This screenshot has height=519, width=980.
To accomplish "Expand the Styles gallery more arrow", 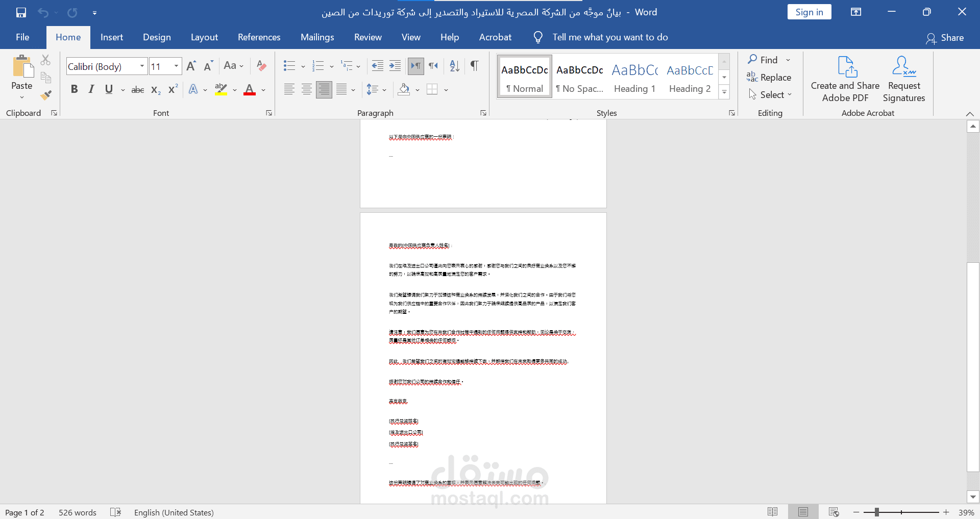I will coord(724,92).
